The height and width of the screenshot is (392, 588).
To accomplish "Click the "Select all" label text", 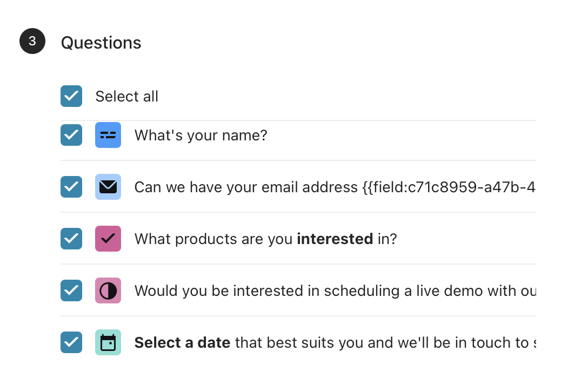I will [x=127, y=96].
